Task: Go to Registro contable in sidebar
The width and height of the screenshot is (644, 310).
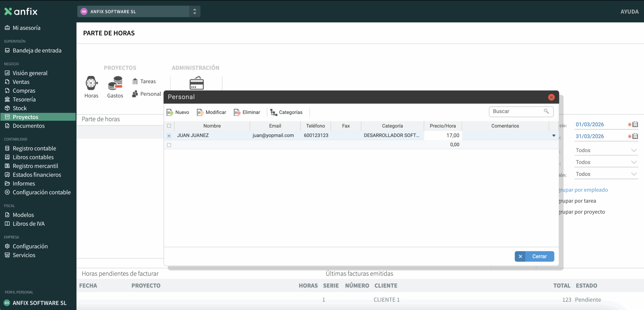Action: point(34,148)
